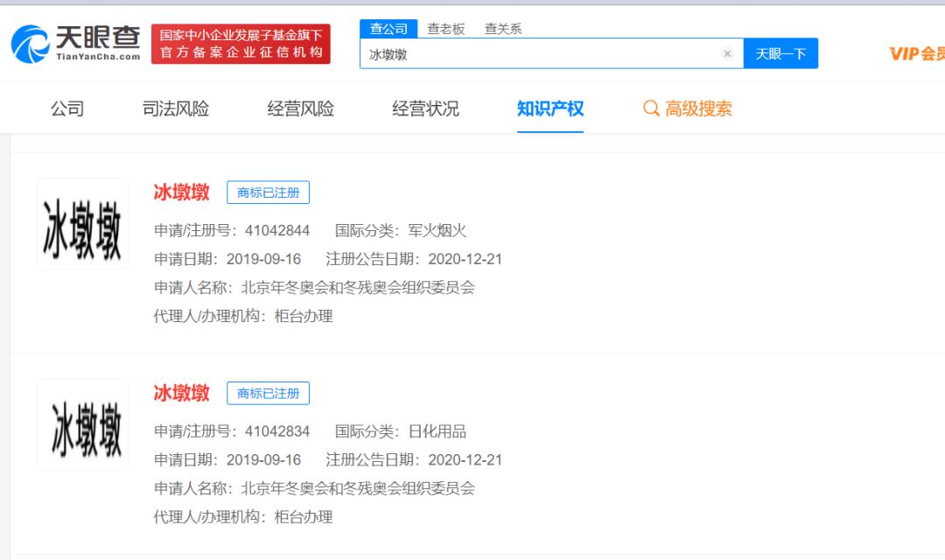Select 柜台办理 agency in 日化用品 entry
The image size is (945, 560).
tap(303, 516)
